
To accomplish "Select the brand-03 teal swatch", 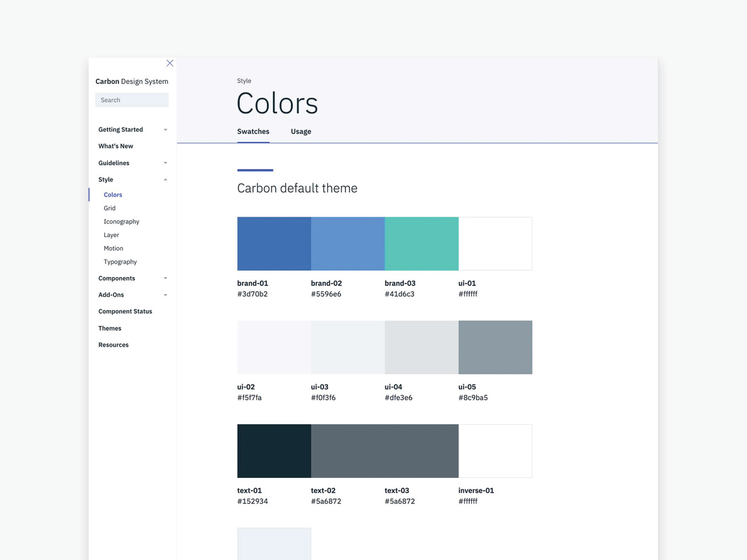I will click(x=422, y=244).
